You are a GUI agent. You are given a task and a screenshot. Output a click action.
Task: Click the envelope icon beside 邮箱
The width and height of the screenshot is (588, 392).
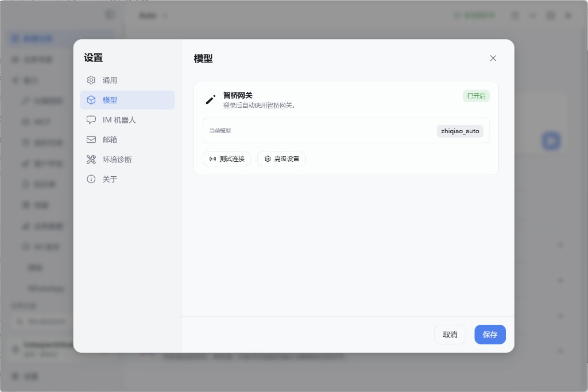[x=91, y=139]
